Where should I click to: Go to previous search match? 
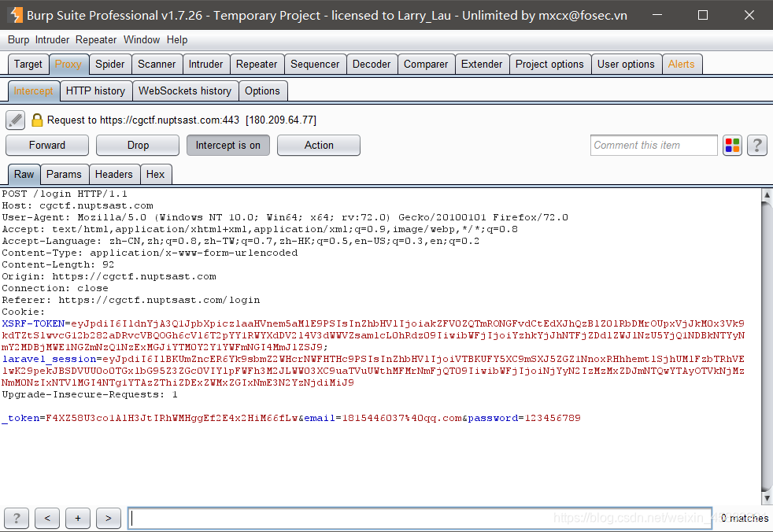tap(47, 518)
